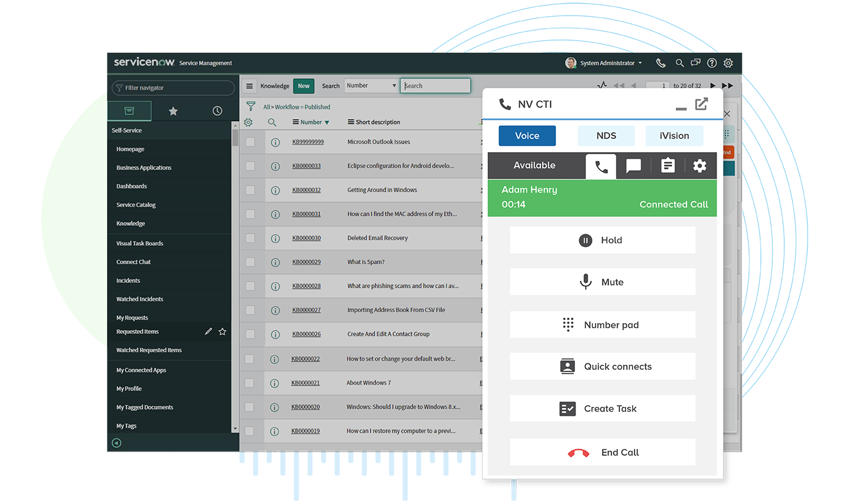The width and height of the screenshot is (849, 504).
Task: Open info preview for KB99999999
Action: [275, 142]
